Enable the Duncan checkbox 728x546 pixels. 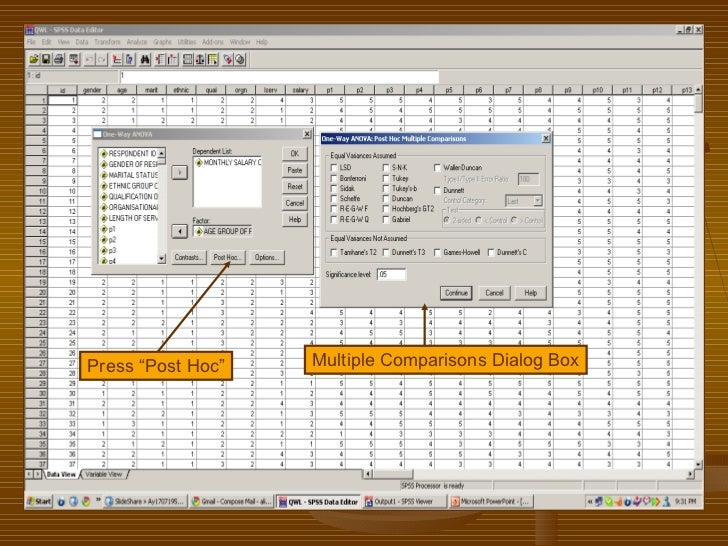click(386, 199)
